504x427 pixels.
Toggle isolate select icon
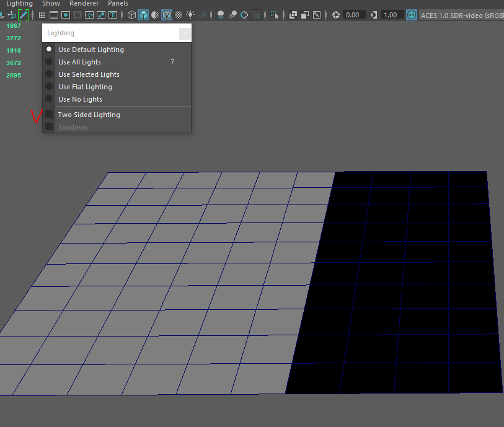(x=275, y=15)
